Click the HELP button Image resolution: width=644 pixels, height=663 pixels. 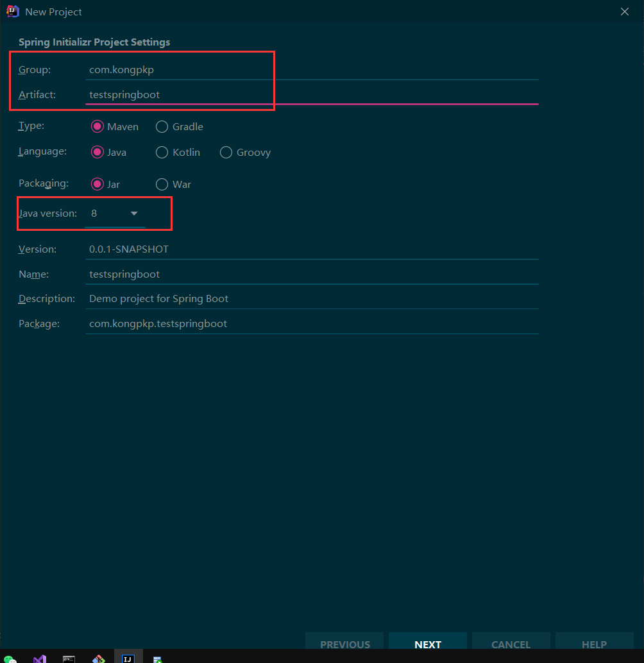pyautogui.click(x=594, y=642)
